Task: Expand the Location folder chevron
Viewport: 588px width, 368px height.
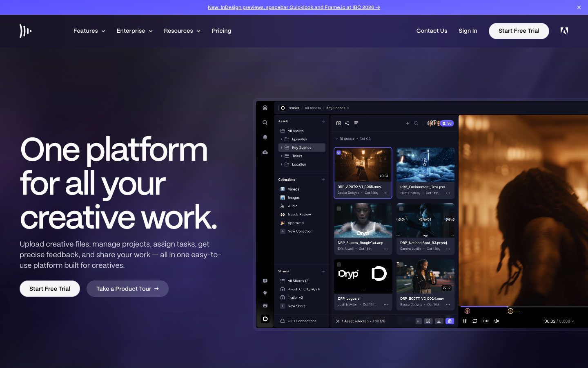Action: coord(281,164)
